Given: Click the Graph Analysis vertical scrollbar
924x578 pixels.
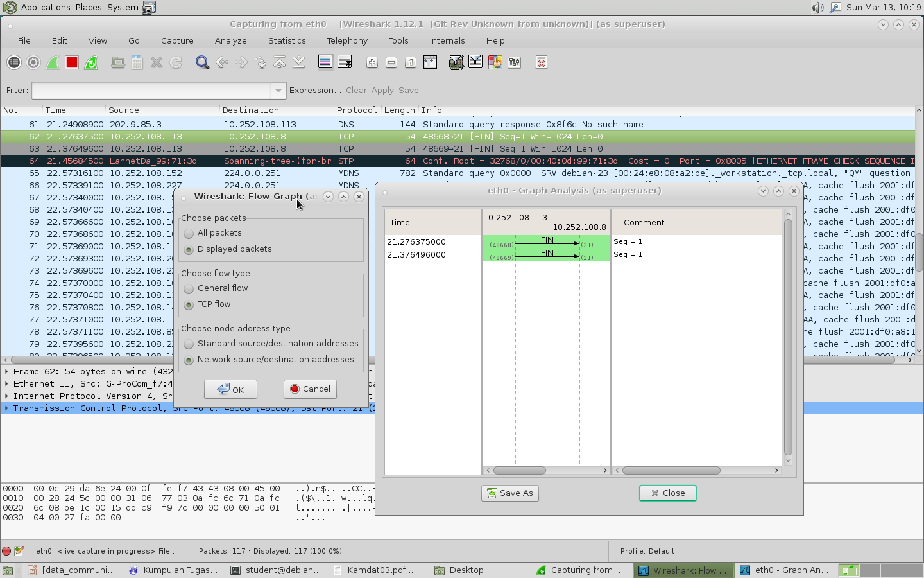Looking at the screenshot, I should pyautogui.click(x=788, y=337).
